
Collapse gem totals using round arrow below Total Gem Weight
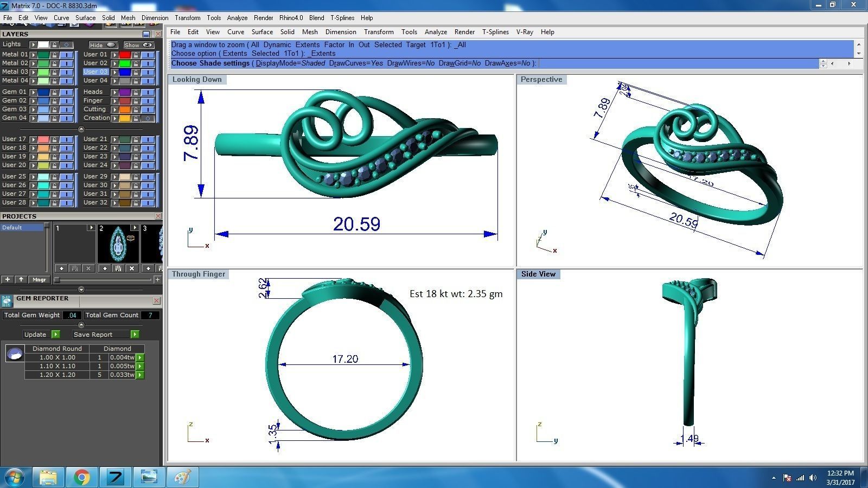pyautogui.click(x=81, y=325)
